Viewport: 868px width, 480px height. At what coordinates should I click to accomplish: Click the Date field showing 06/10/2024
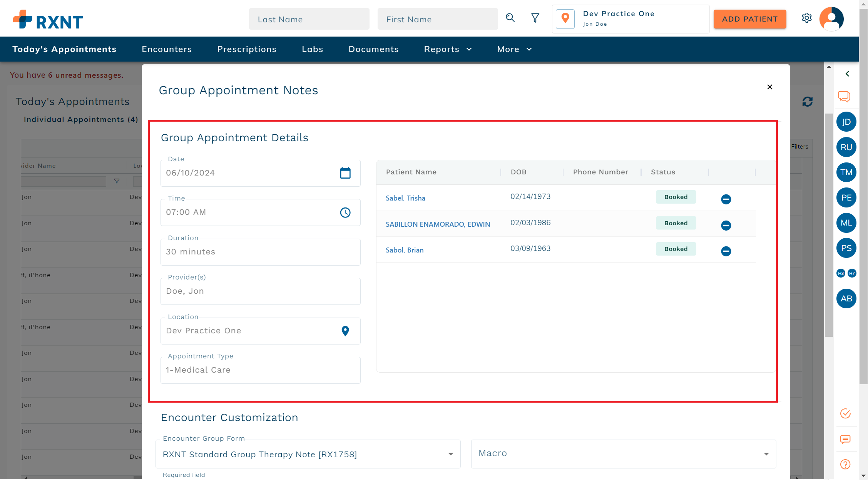(x=260, y=173)
